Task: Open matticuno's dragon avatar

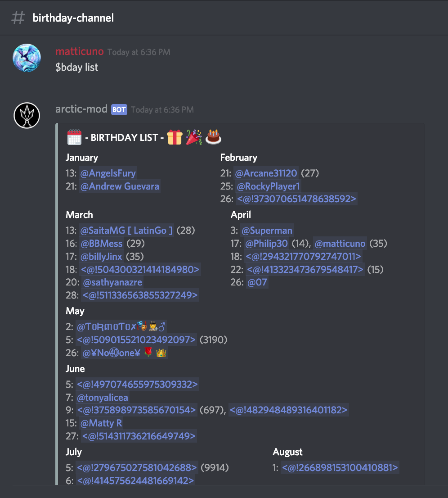Action: (x=27, y=58)
